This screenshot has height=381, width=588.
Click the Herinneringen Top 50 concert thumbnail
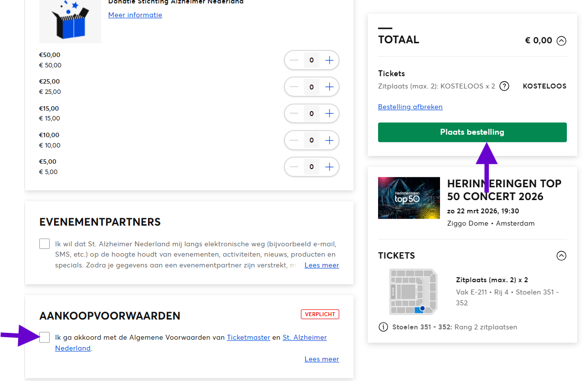click(x=409, y=198)
